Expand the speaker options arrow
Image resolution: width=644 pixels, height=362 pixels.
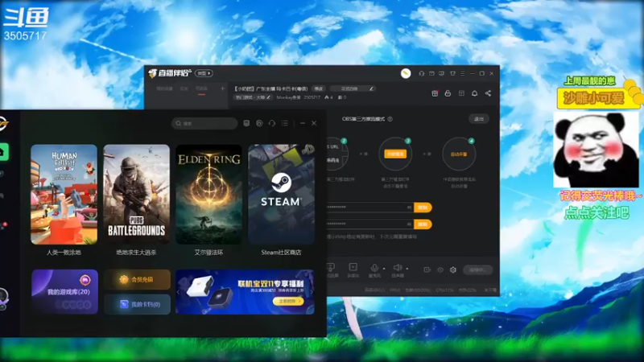407,269
